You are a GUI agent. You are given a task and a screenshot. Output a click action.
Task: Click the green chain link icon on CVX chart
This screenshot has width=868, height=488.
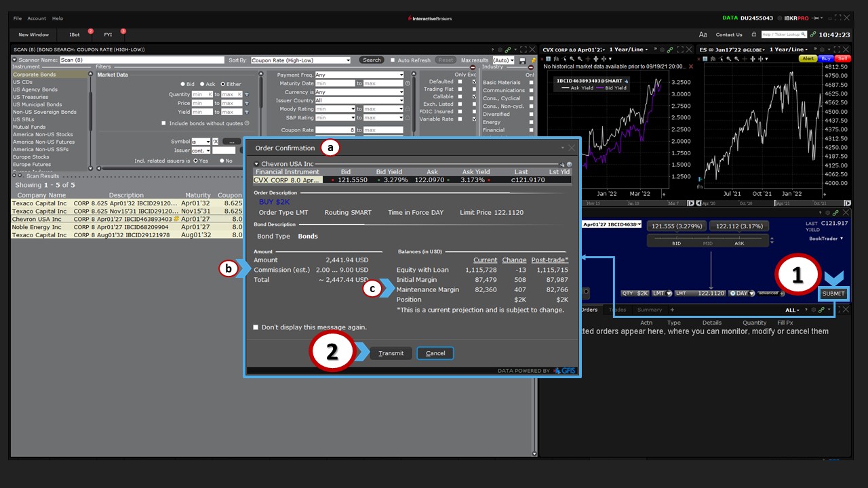coord(670,49)
